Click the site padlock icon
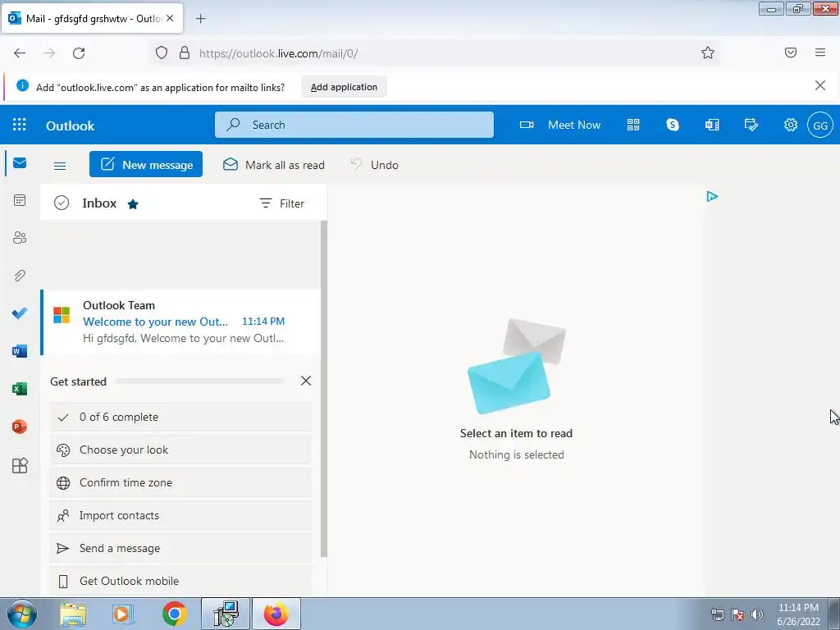 [185, 52]
